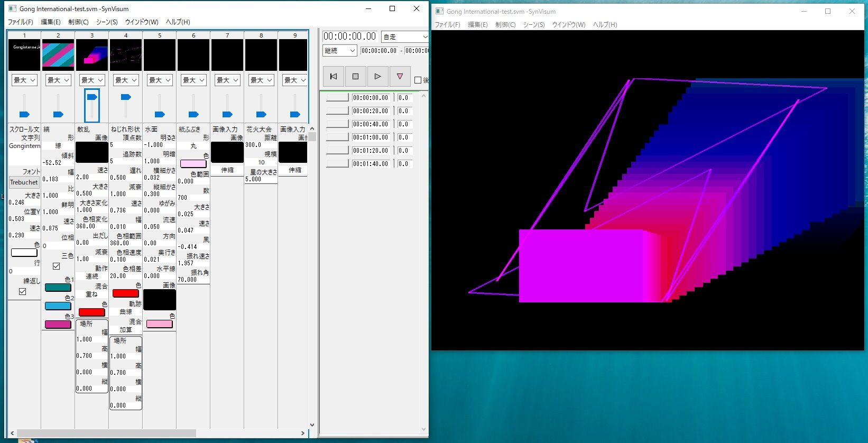This screenshot has height=443, width=868.
Task: Click the SynVisum app icon in the preview window title bar
Action: 439,11
